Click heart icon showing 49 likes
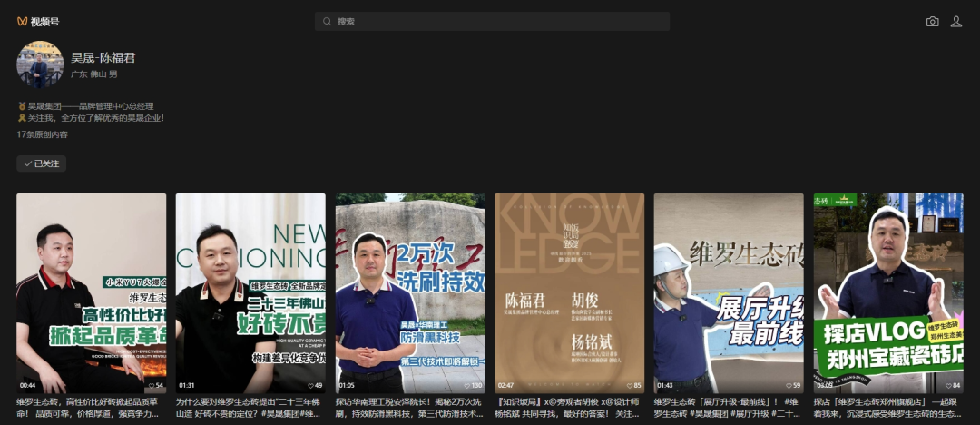Screen dimensions: 980x425 310,386
